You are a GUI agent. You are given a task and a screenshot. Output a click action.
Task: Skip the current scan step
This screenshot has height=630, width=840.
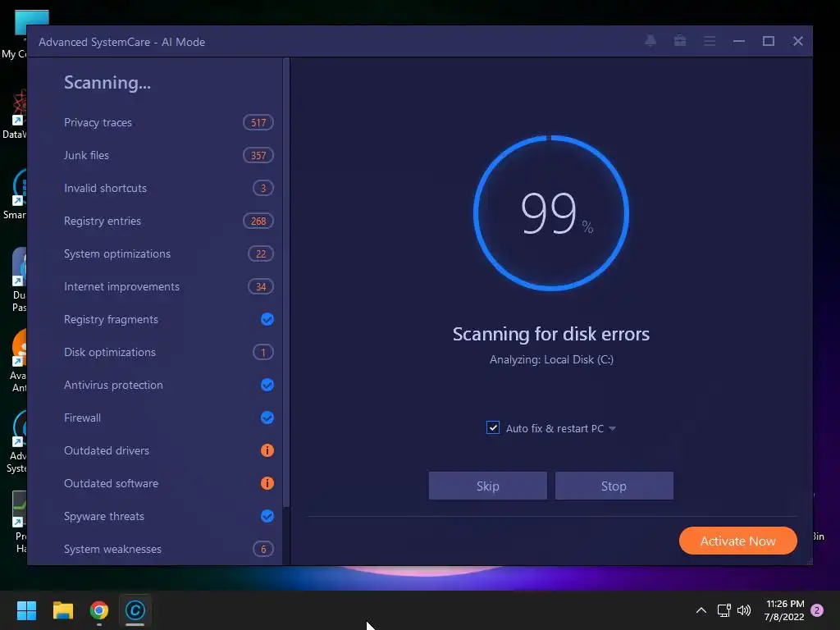click(488, 486)
